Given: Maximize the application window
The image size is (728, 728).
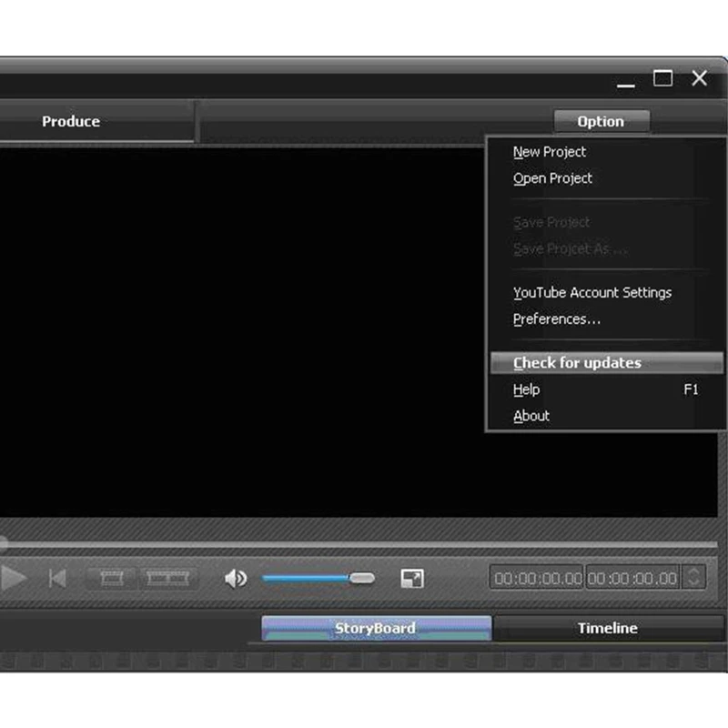Looking at the screenshot, I should (x=662, y=78).
